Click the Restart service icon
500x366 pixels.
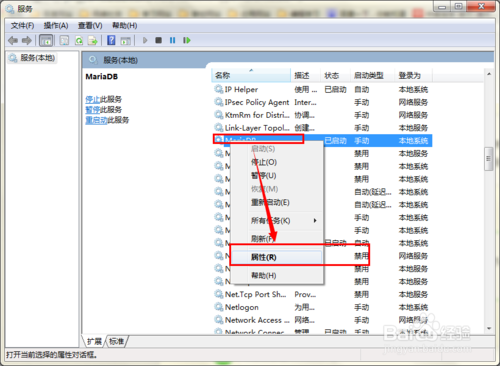click(x=187, y=40)
